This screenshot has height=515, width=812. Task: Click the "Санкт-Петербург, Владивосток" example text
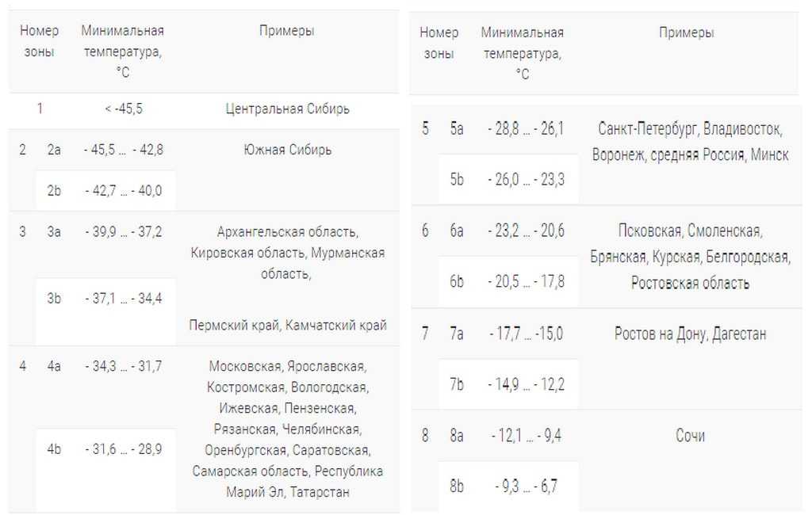point(690,129)
